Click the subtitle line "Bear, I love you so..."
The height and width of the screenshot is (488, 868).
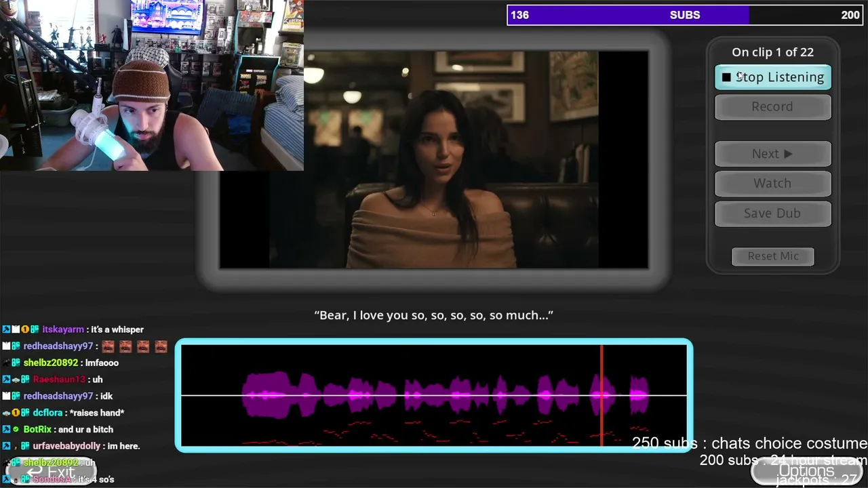pyautogui.click(x=434, y=315)
